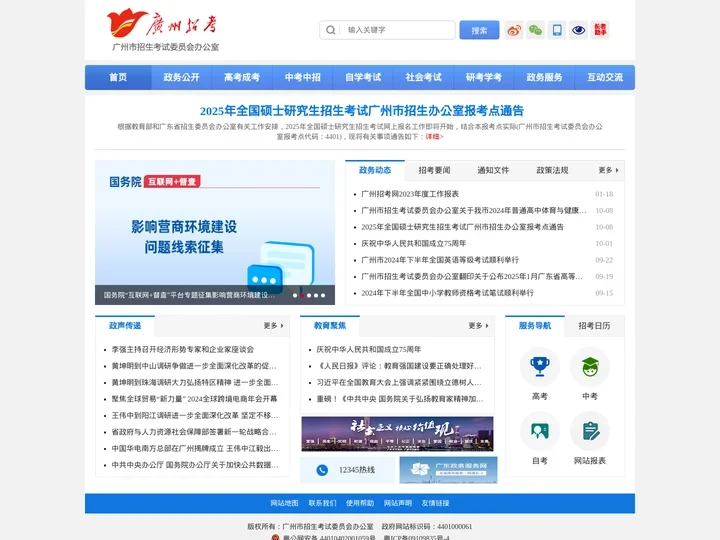The height and width of the screenshot is (540, 720).
Task: Select the 政声传递 tab header
Action: point(125,326)
